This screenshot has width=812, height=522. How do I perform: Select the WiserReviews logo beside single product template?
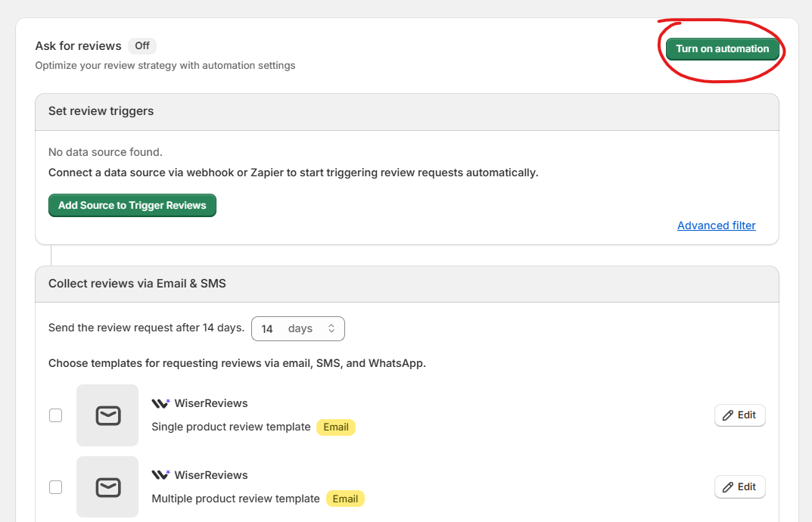tap(160, 402)
